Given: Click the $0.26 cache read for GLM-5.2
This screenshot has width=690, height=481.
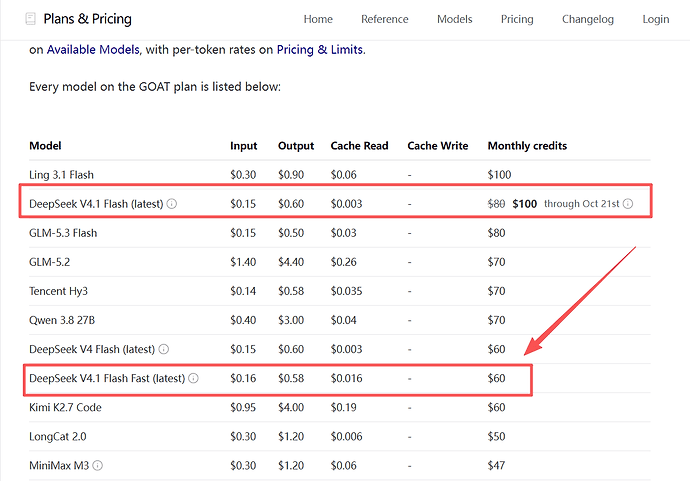Looking at the screenshot, I should click(344, 262).
